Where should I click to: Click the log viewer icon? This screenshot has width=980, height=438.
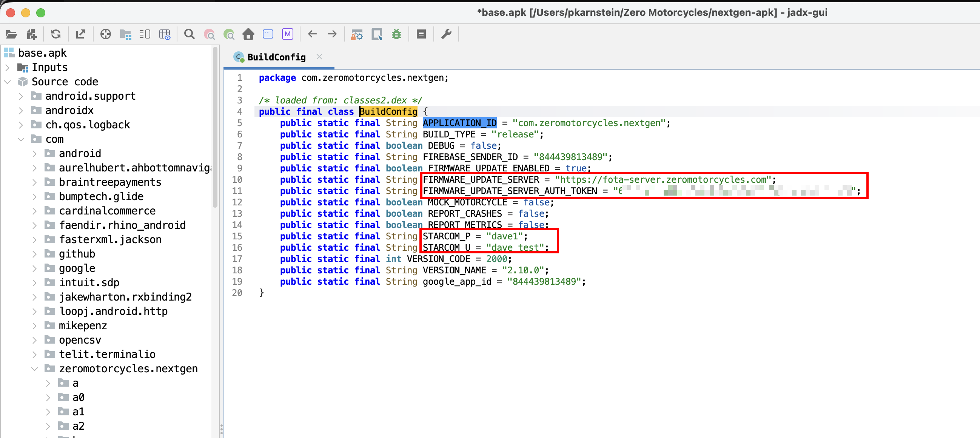tap(421, 35)
